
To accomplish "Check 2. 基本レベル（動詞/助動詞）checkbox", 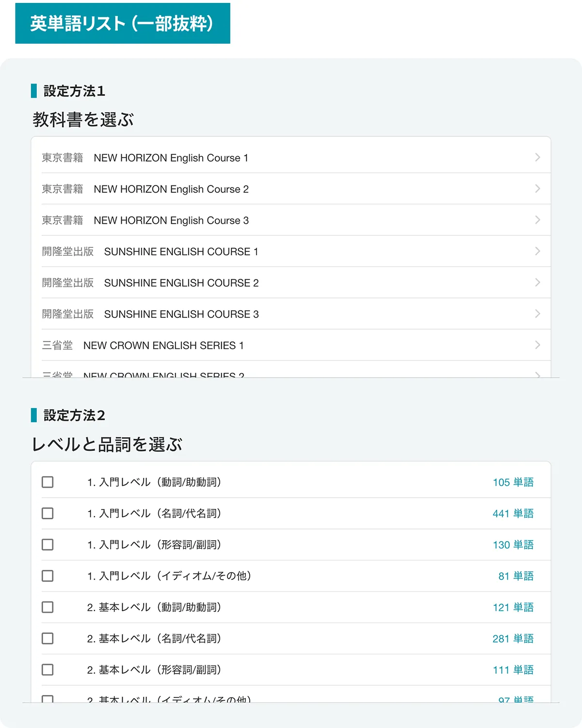I will (x=48, y=607).
